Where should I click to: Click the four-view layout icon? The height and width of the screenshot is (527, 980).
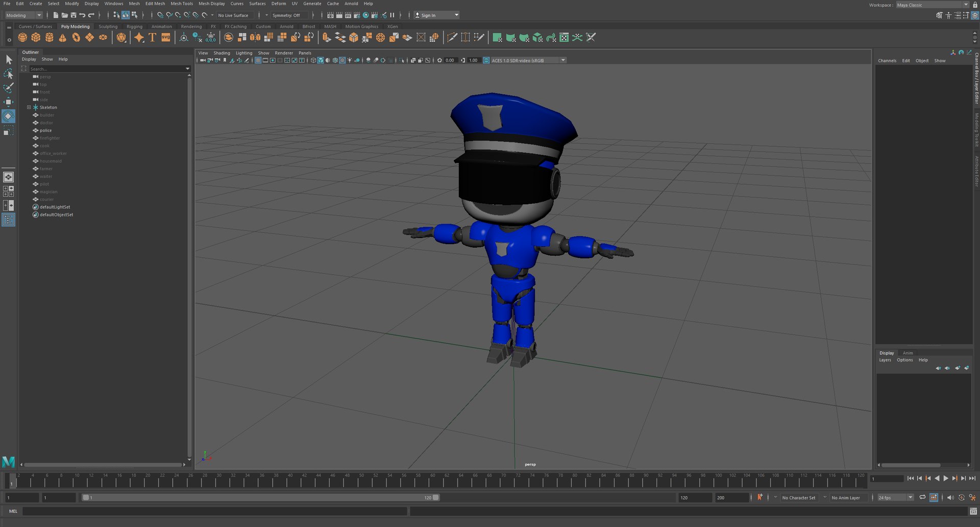[9, 191]
